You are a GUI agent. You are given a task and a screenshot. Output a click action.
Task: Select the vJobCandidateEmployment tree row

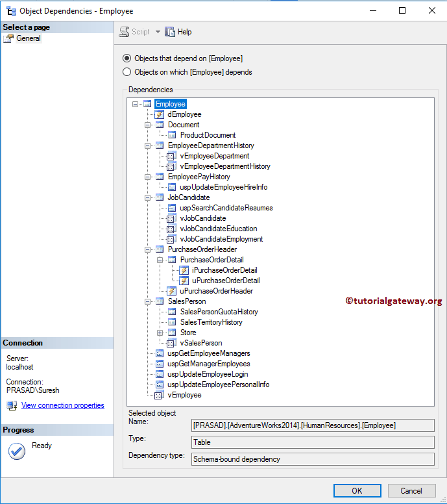click(221, 239)
